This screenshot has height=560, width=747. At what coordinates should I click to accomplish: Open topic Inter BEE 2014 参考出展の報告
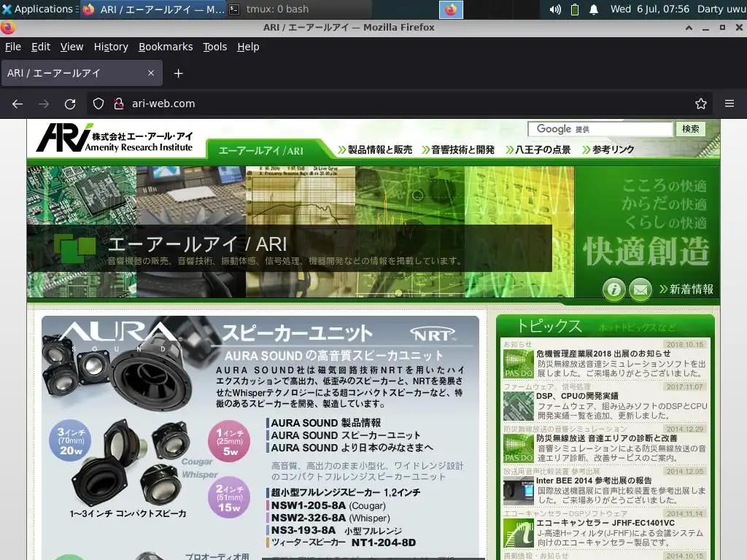tap(594, 481)
